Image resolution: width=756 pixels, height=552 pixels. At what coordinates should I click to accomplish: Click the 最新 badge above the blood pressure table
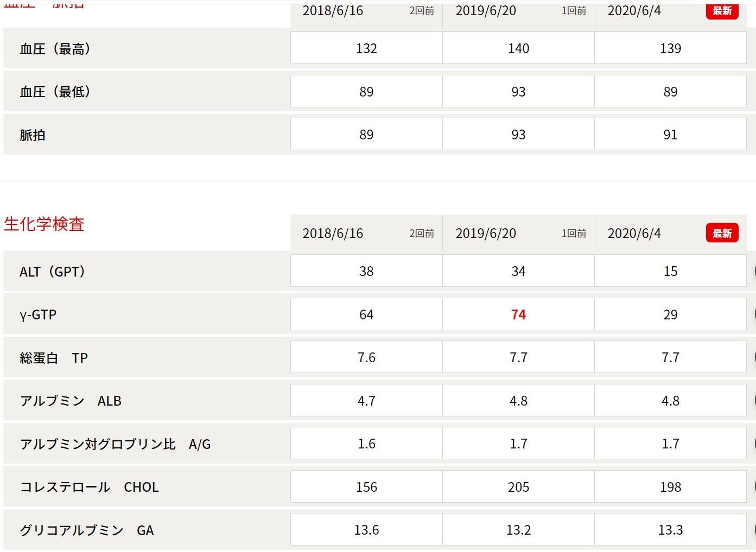pyautogui.click(x=722, y=11)
